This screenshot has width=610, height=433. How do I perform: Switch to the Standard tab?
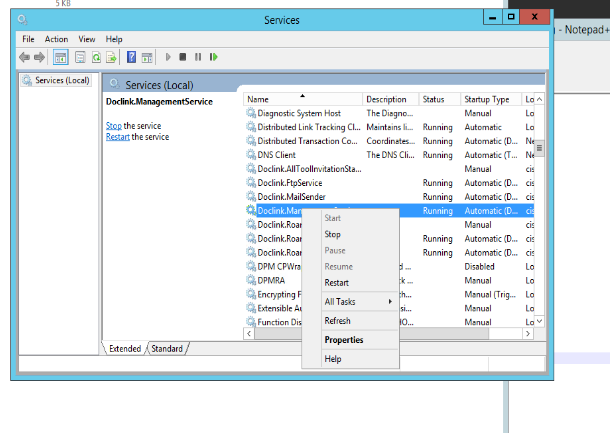click(x=167, y=348)
